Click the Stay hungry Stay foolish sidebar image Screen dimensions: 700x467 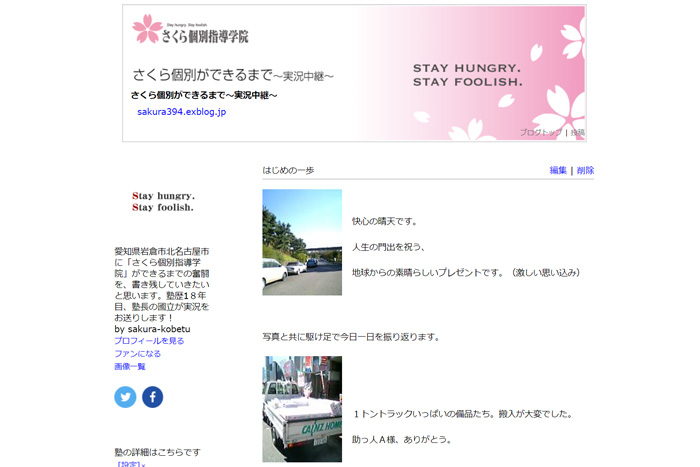(x=163, y=201)
